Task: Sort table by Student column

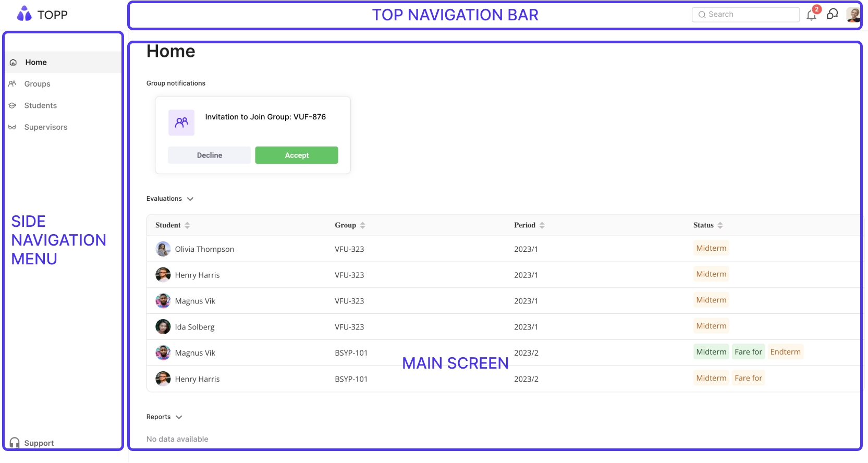Action: tap(187, 225)
